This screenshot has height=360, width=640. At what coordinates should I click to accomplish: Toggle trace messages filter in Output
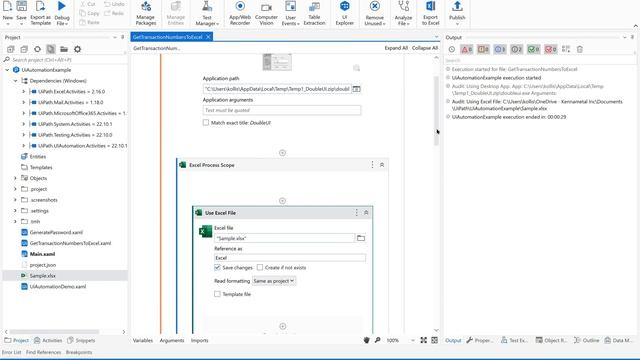point(517,49)
